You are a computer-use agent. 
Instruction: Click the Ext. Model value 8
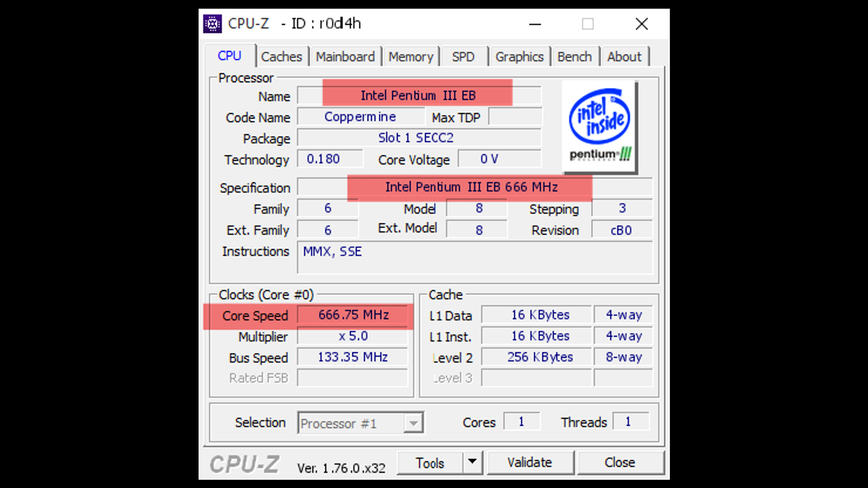click(477, 230)
